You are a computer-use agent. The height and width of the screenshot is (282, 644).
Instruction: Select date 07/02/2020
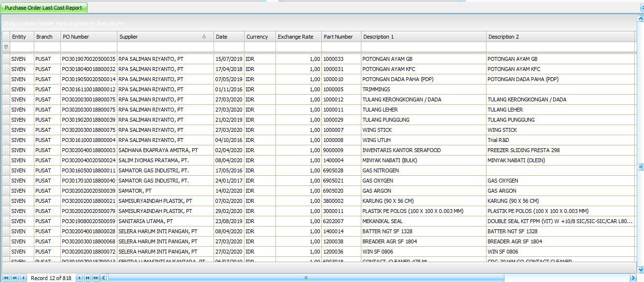coord(229,201)
